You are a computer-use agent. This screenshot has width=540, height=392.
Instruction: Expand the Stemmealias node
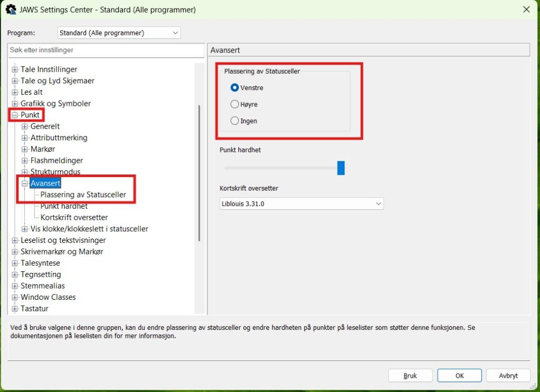point(15,286)
